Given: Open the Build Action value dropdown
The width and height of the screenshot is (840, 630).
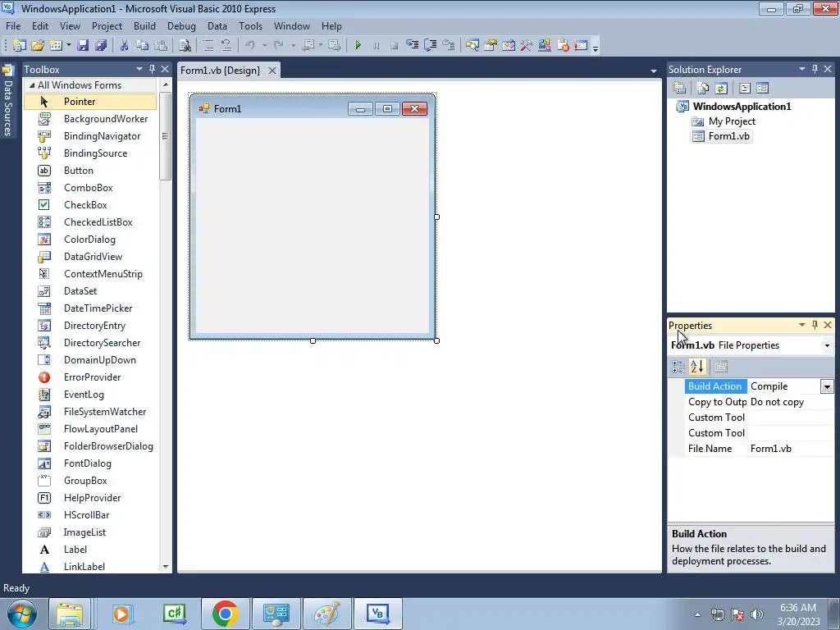Looking at the screenshot, I should [x=827, y=386].
